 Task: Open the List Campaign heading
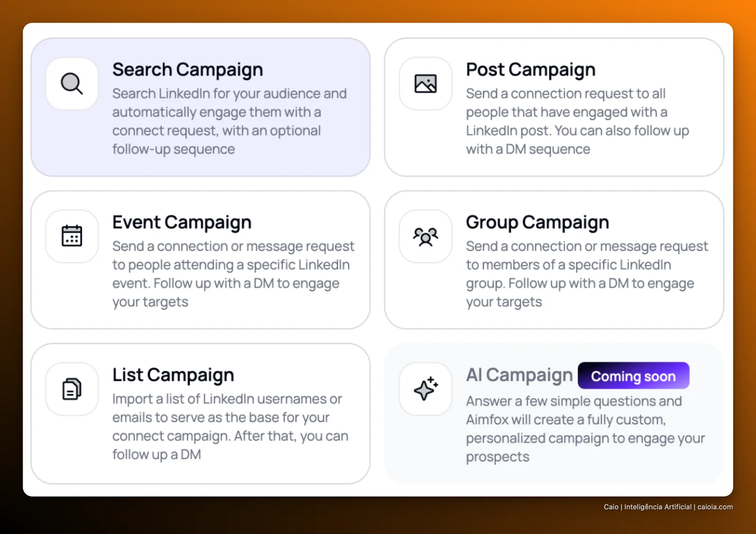(173, 375)
